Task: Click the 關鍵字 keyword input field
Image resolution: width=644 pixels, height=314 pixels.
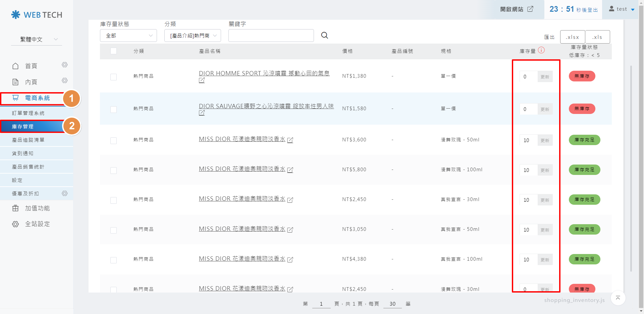Action: pos(271,36)
